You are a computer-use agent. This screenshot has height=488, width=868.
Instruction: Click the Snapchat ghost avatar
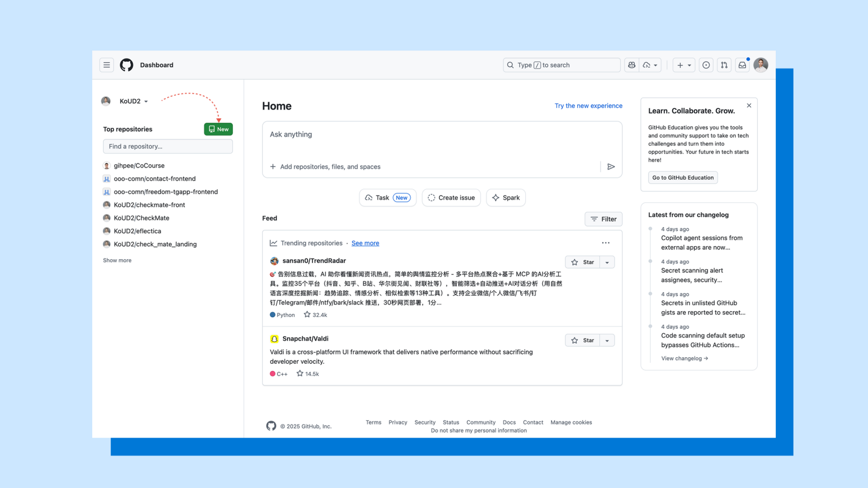tap(275, 339)
